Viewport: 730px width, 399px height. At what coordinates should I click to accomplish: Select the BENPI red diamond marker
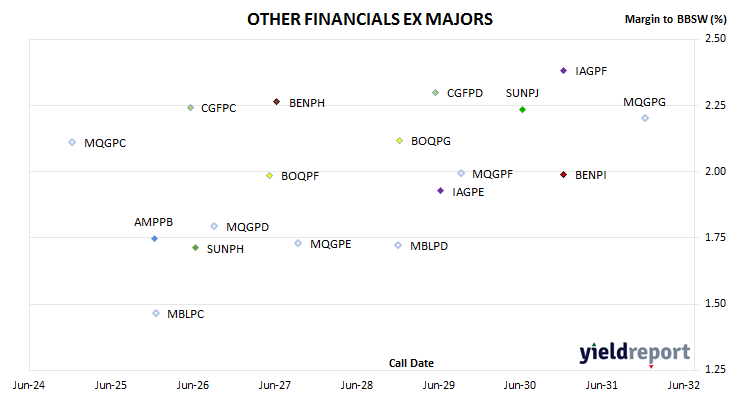pos(563,175)
